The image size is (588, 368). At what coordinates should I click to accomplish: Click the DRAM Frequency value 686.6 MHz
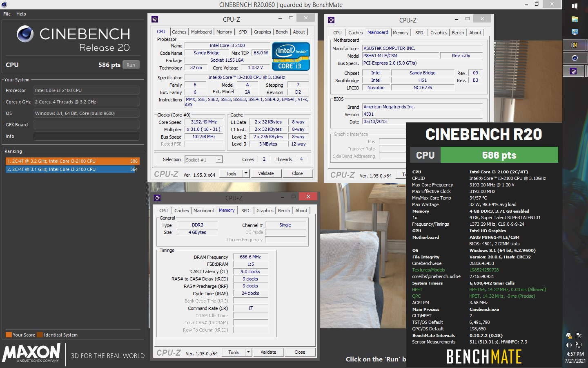pos(250,257)
